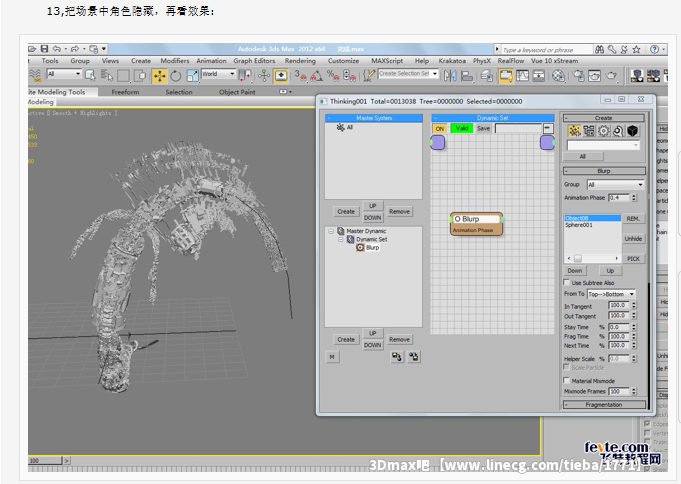Open Blurp Group All dropdown

(x=615, y=185)
